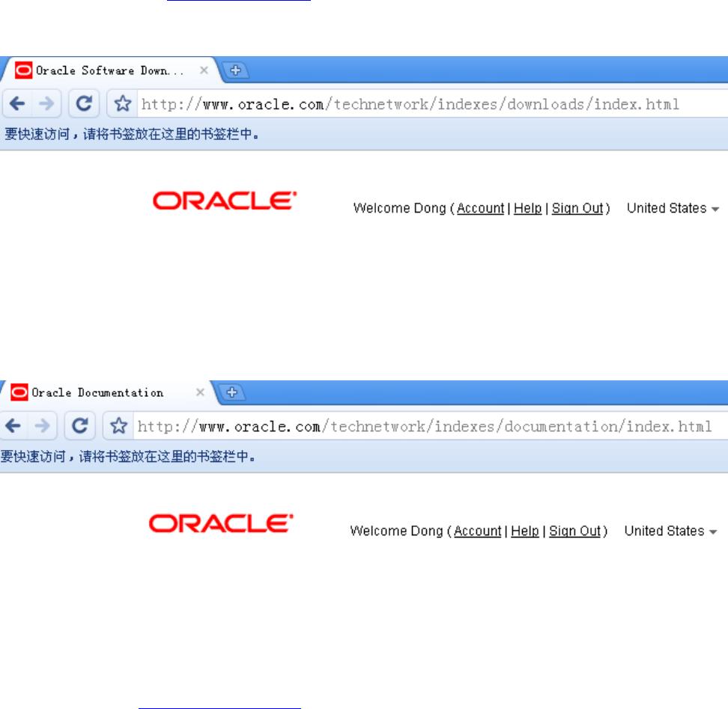Open new tab next to Oracle Software Downloads tab
This screenshot has height=709, width=728.
click(235, 70)
